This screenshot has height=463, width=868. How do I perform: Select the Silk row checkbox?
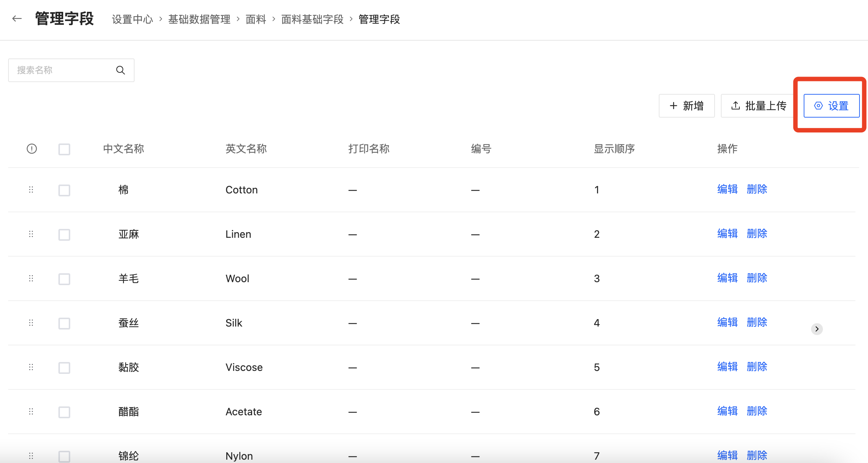(64, 323)
